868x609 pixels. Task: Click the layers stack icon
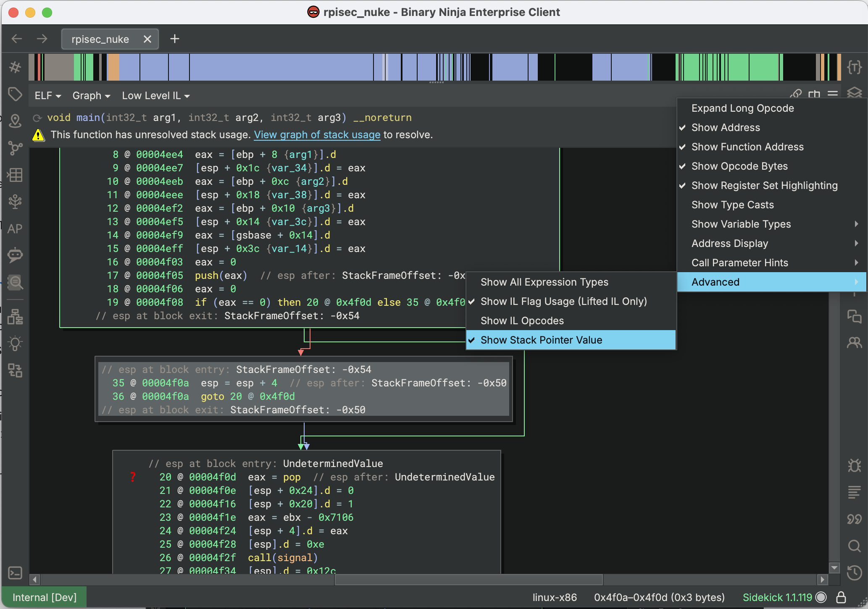[854, 92]
